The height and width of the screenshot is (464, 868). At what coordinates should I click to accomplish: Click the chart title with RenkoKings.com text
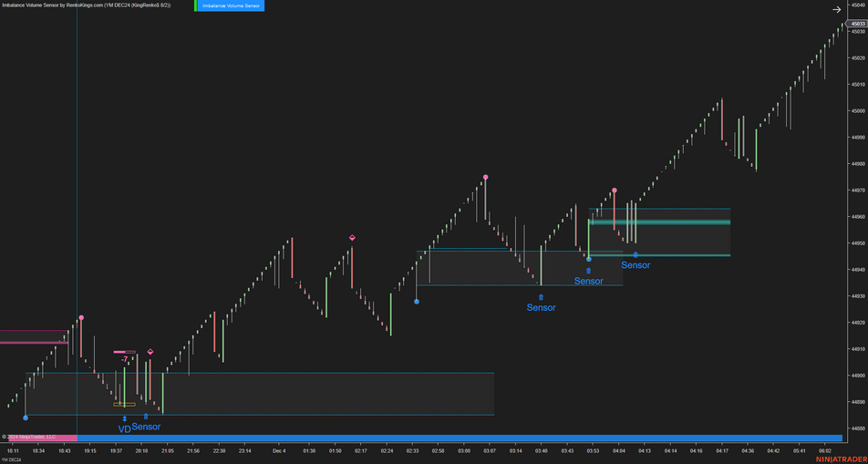(87, 5)
